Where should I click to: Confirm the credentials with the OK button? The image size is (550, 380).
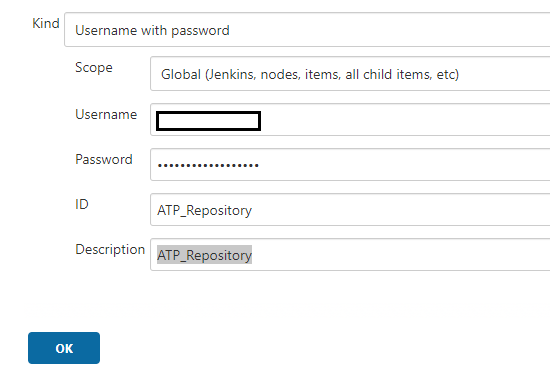[64, 348]
